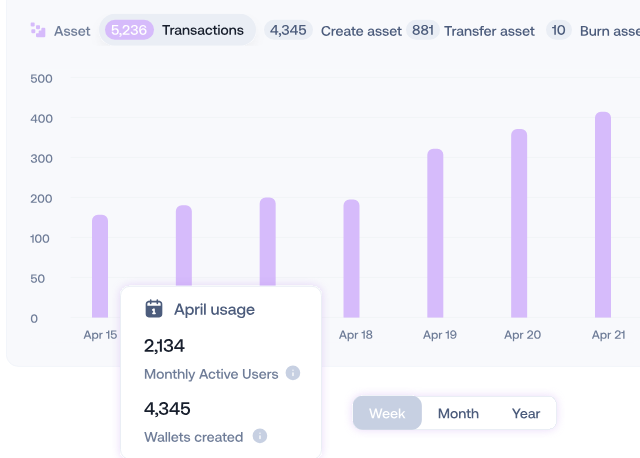Select the Burn asset tab
Viewport: 640px width, 458px height.
608,31
